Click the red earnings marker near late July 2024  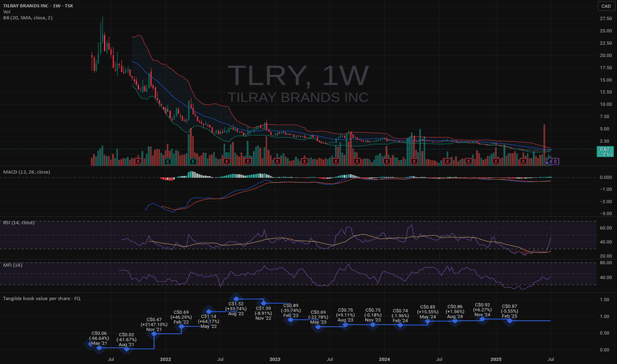[447, 161]
